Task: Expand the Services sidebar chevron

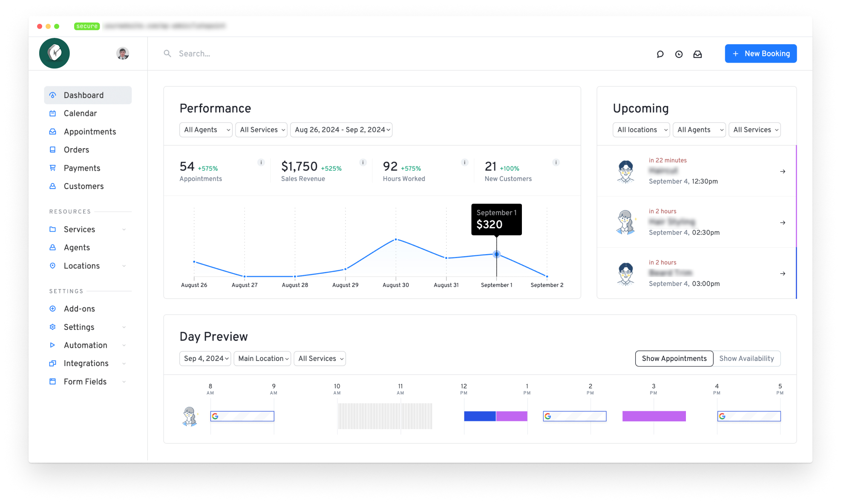Action: (124, 229)
